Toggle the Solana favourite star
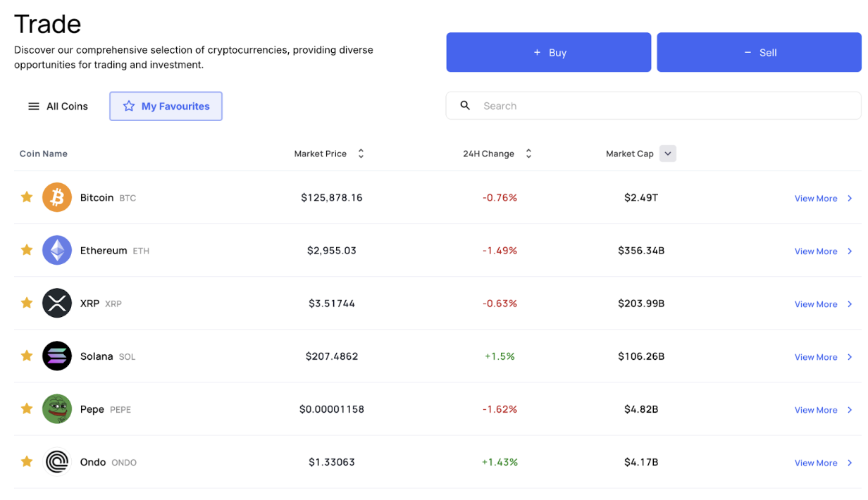The height and width of the screenshot is (500, 868). (27, 356)
